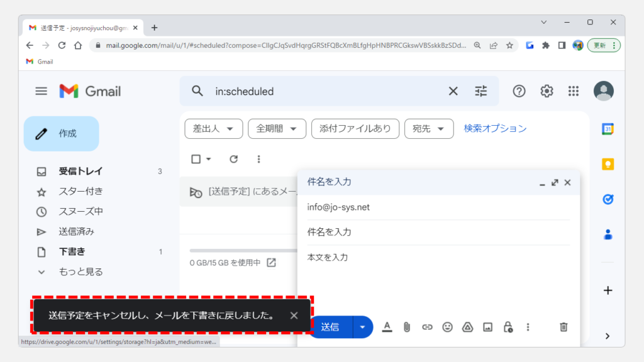
Task: Open the 検索オプション link
Action: pyautogui.click(x=495, y=128)
